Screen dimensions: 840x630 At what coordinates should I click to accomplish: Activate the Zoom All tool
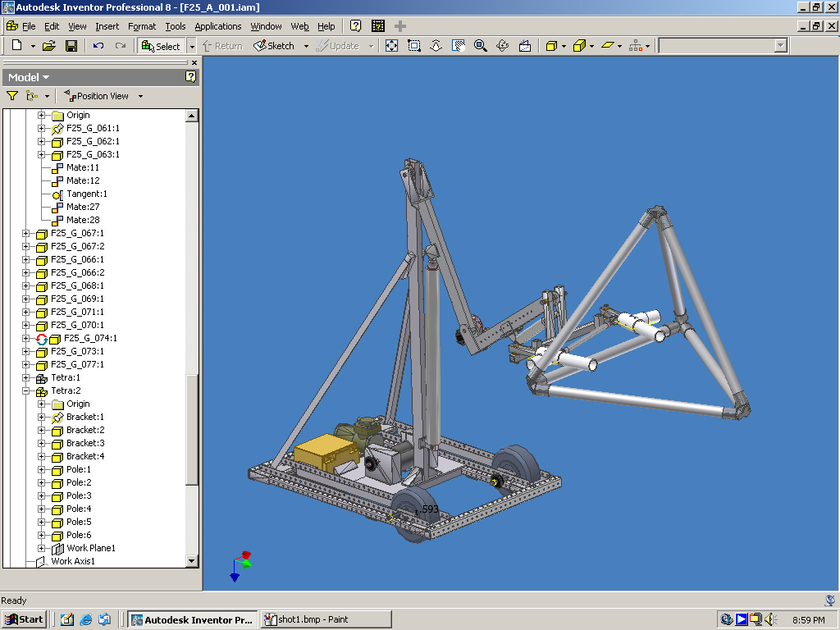click(x=391, y=46)
